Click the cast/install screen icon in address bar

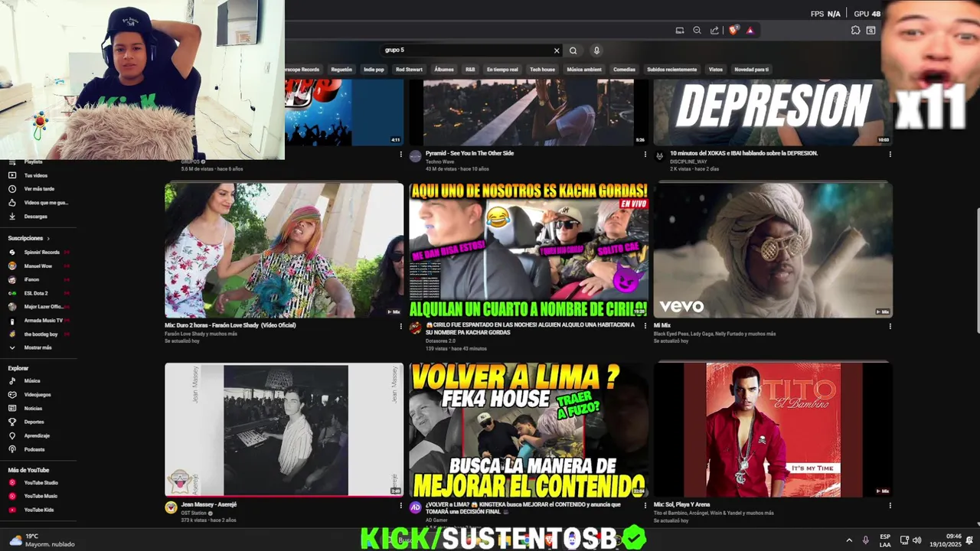tap(680, 31)
